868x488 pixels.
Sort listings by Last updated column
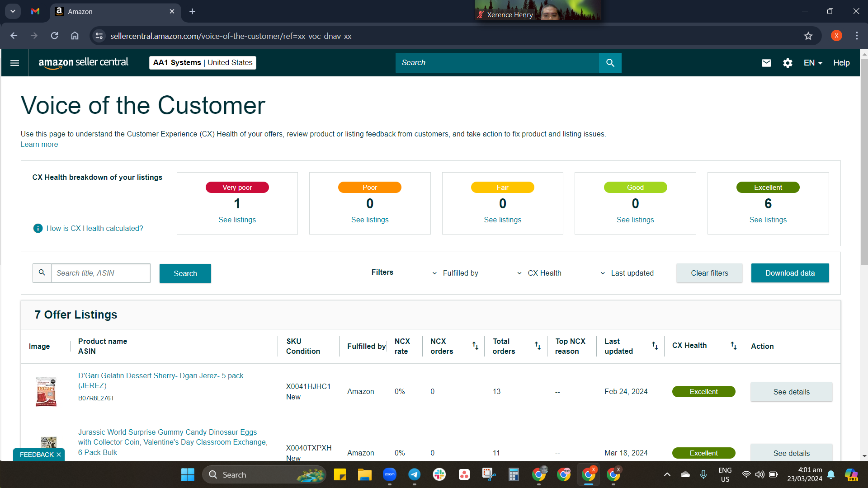click(655, 346)
